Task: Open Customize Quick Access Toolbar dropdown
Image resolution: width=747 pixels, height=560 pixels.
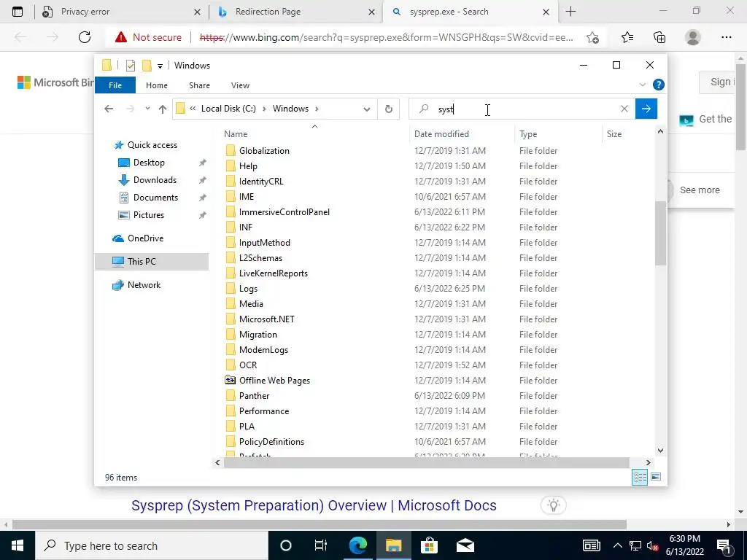Action: pos(160,66)
